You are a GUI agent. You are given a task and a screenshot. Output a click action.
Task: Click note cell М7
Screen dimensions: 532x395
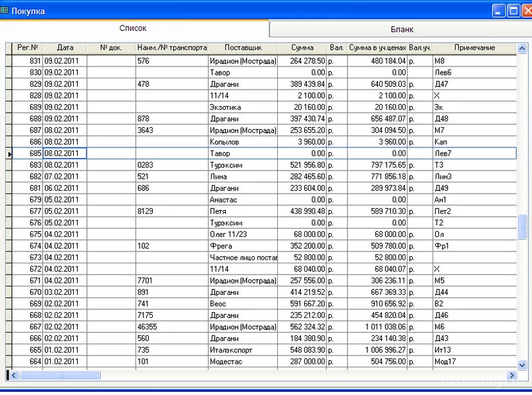(475, 130)
